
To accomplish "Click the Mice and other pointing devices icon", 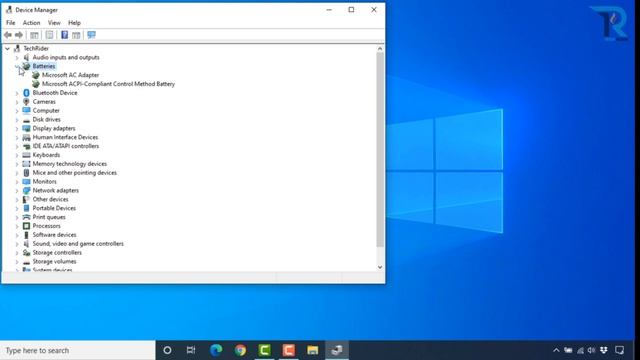I will [27, 173].
